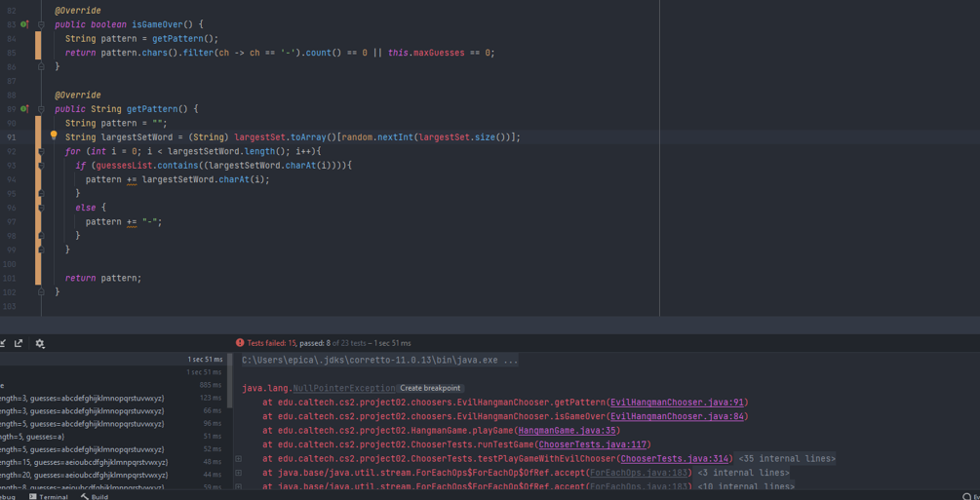980x500 pixels.
Task: Expand the 35 internal lines fold
Action: pos(238,458)
